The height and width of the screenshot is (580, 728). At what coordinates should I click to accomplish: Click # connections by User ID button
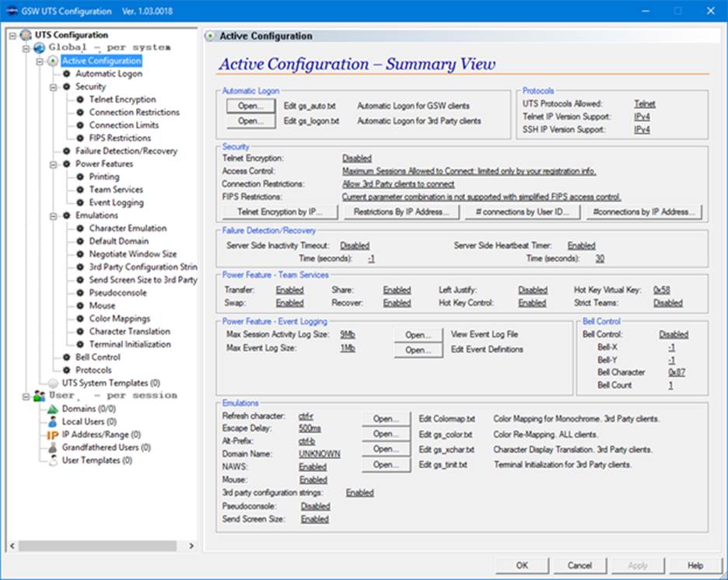(523, 212)
